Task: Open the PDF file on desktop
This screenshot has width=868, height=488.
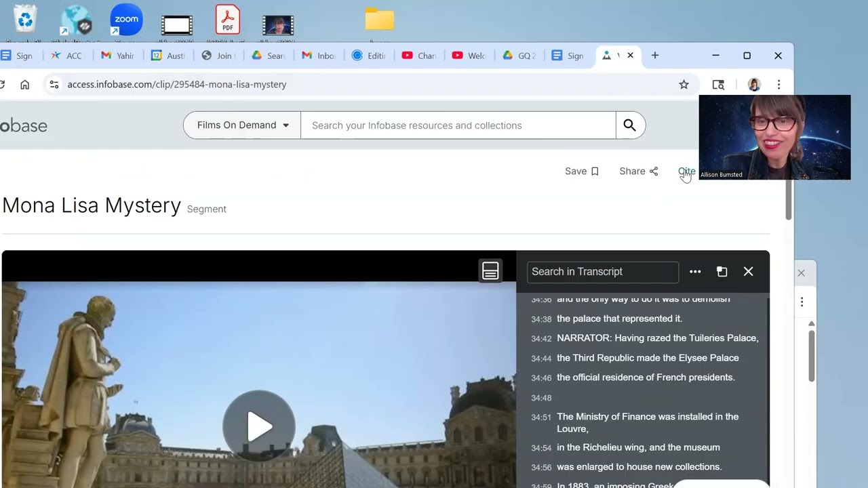Action: click(x=228, y=19)
